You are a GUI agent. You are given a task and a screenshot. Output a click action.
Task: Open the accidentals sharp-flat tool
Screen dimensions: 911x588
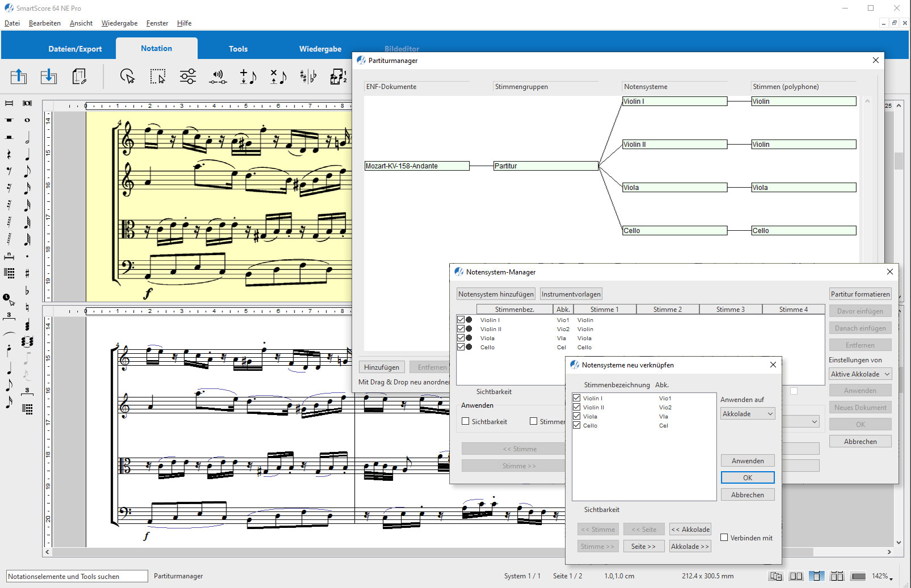(308, 76)
